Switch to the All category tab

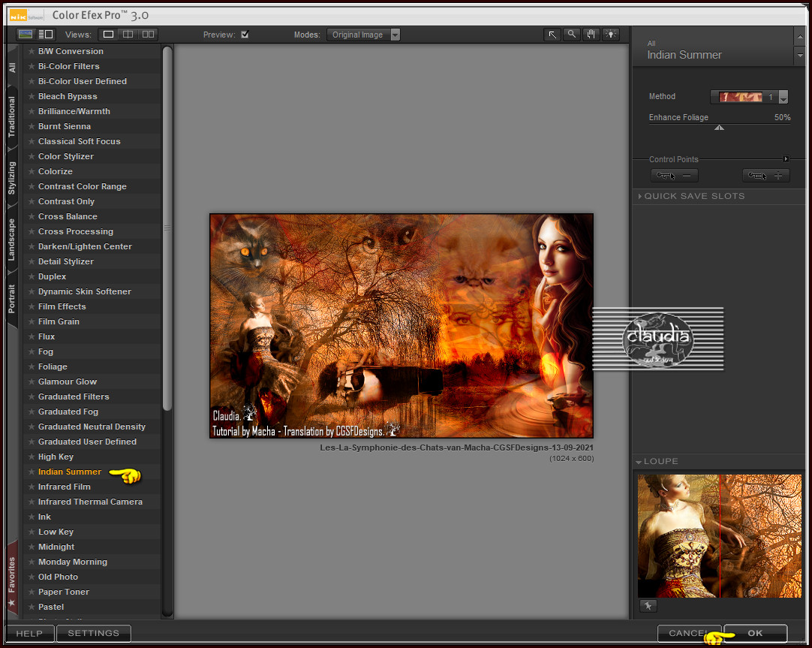coord(12,67)
